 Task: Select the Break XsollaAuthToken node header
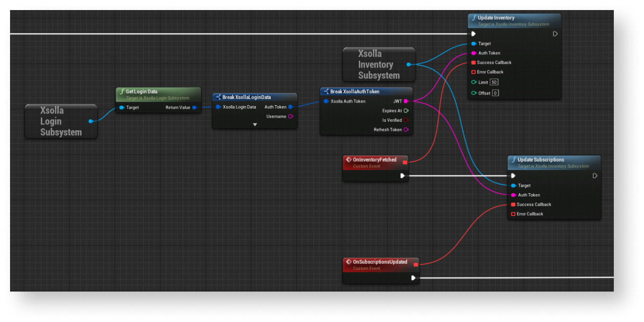pos(355,92)
